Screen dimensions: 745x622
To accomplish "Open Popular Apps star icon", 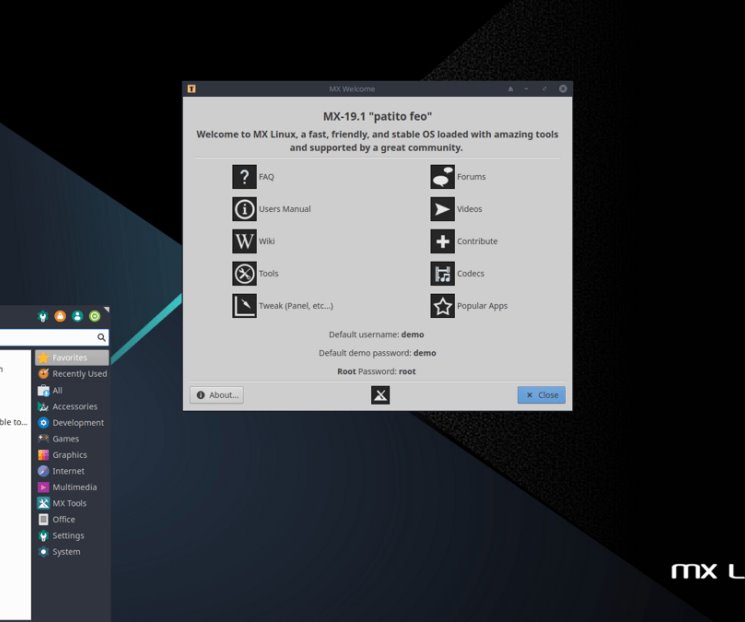I will (442, 306).
